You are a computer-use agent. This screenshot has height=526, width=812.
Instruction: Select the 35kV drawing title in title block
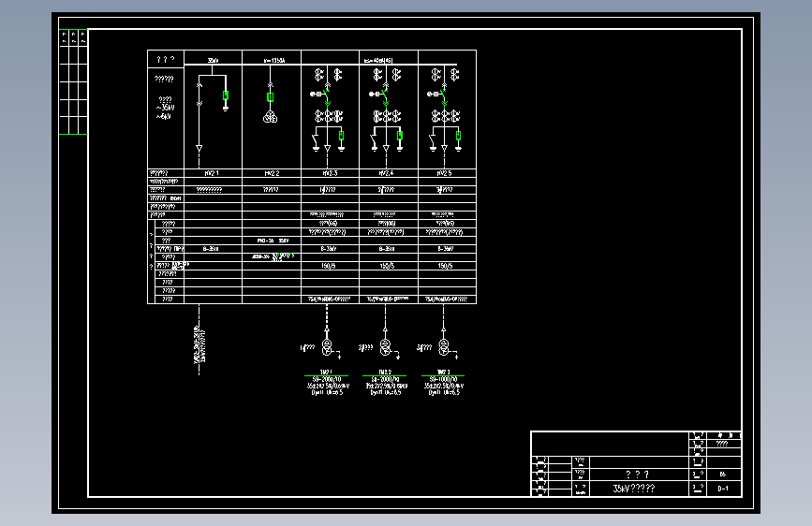[634, 489]
